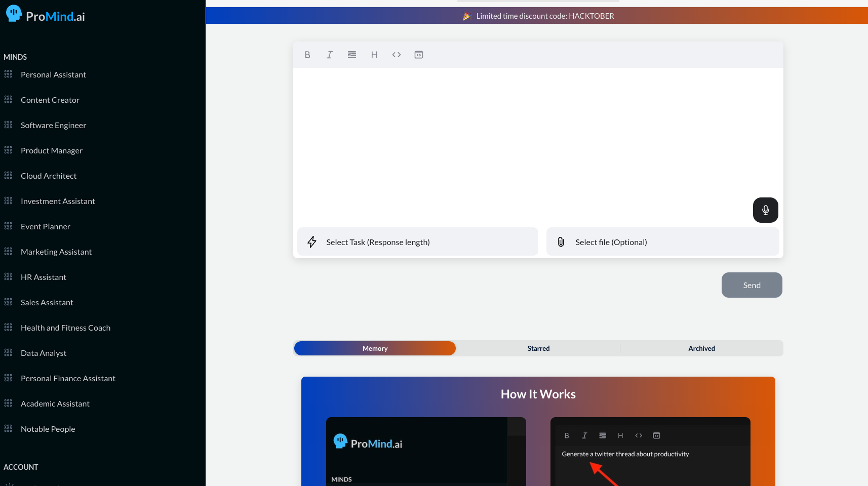The height and width of the screenshot is (486, 868).
Task: Click the MINDS section heading
Action: pos(15,57)
